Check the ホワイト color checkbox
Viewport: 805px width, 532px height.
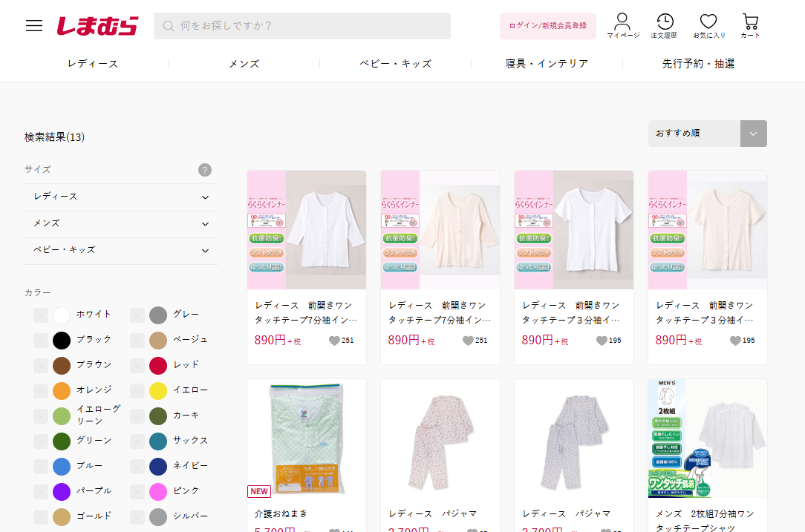pos(41,315)
